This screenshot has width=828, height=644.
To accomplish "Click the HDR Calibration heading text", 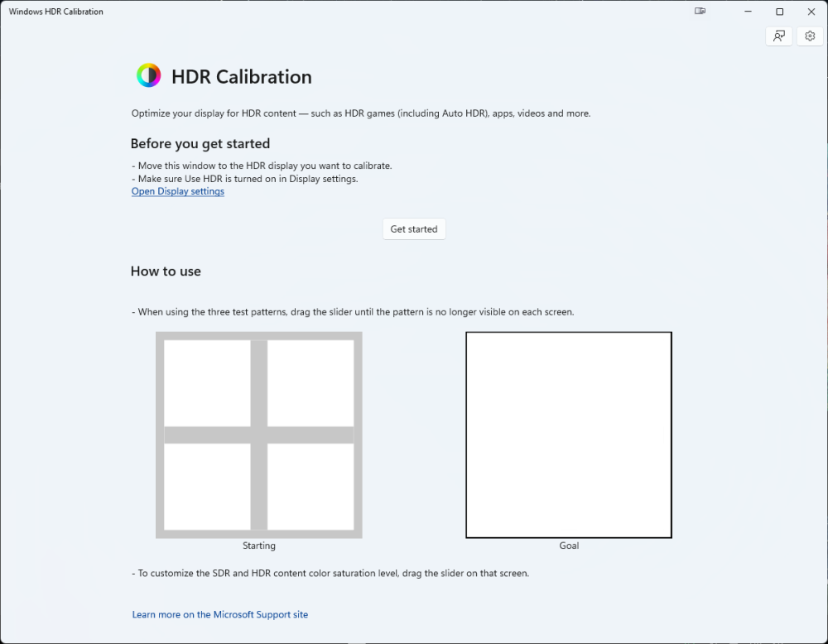I will 241,77.
